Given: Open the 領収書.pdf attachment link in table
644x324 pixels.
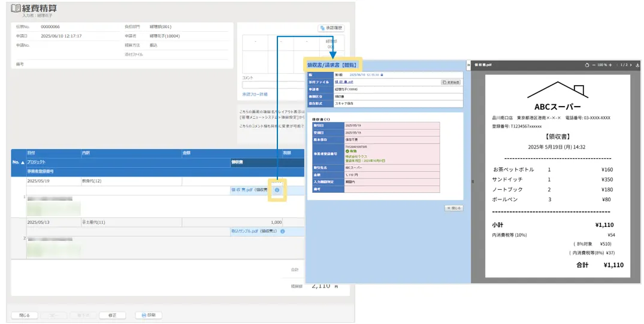Looking at the screenshot, I should pos(241,190).
